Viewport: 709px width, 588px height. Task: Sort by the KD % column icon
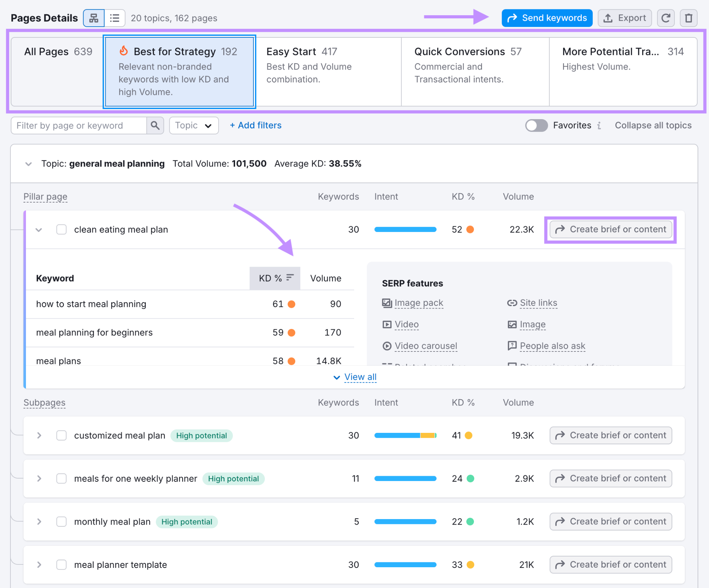tap(290, 277)
